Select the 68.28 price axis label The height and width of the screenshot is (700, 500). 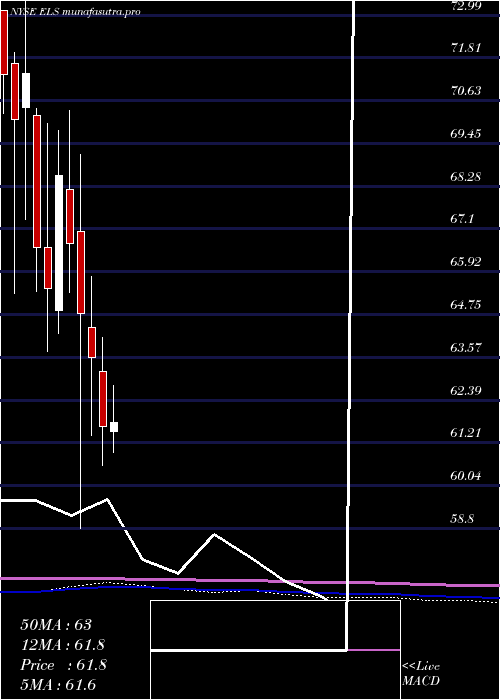pyautogui.click(x=467, y=177)
